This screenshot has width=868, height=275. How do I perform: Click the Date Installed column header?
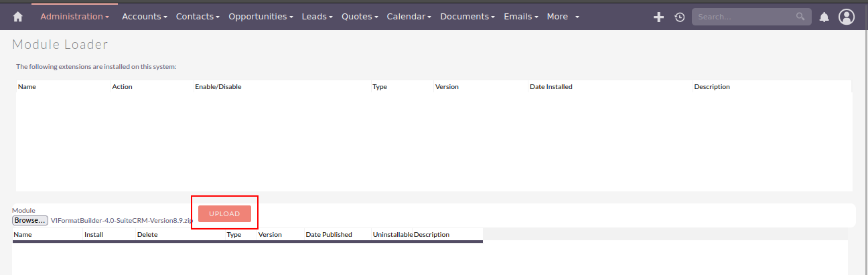[x=551, y=87]
